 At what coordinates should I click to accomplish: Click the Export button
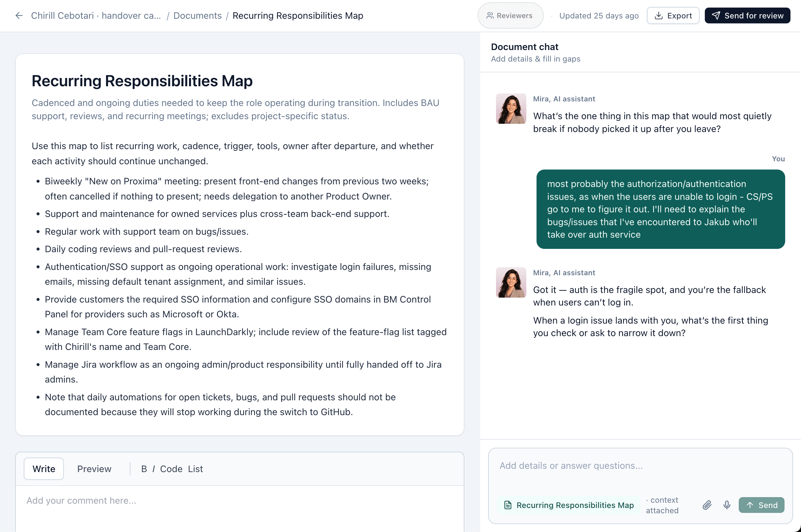[673, 15]
